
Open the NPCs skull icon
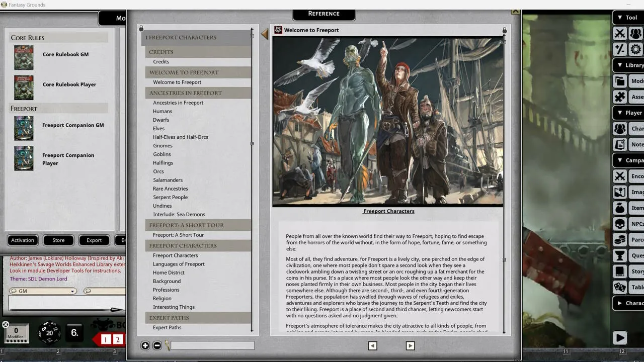(620, 224)
